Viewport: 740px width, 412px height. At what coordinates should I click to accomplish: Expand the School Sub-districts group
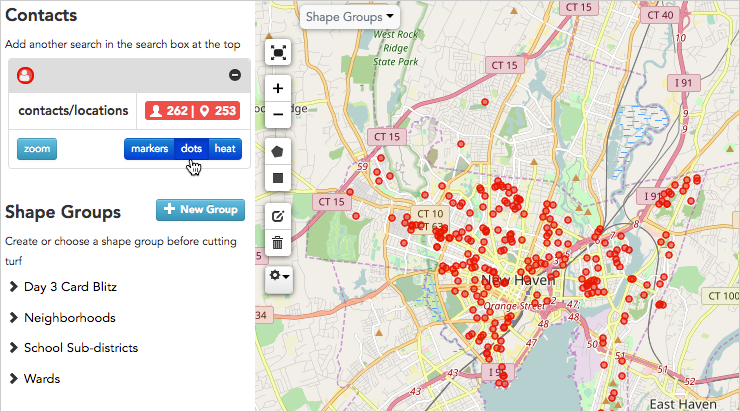pyautogui.click(x=14, y=348)
